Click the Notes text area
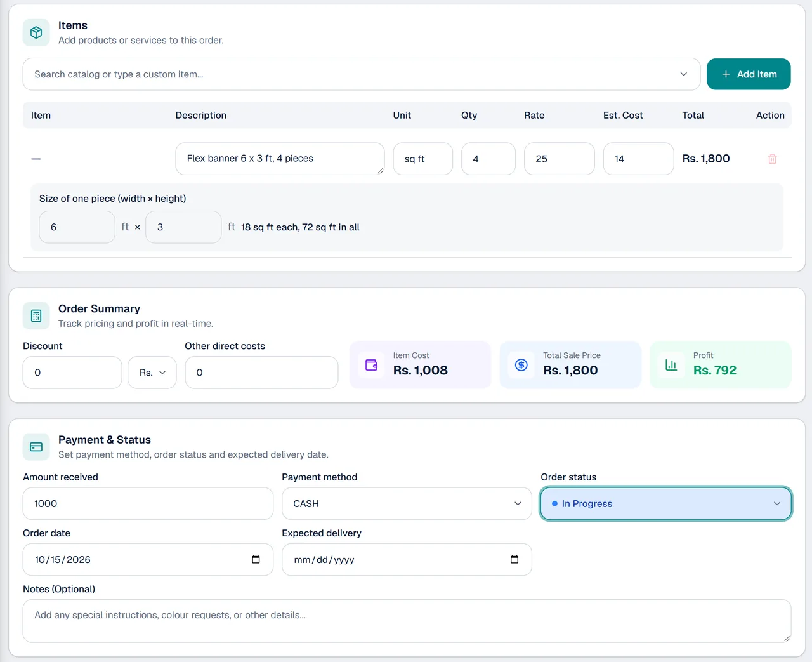 (407, 621)
